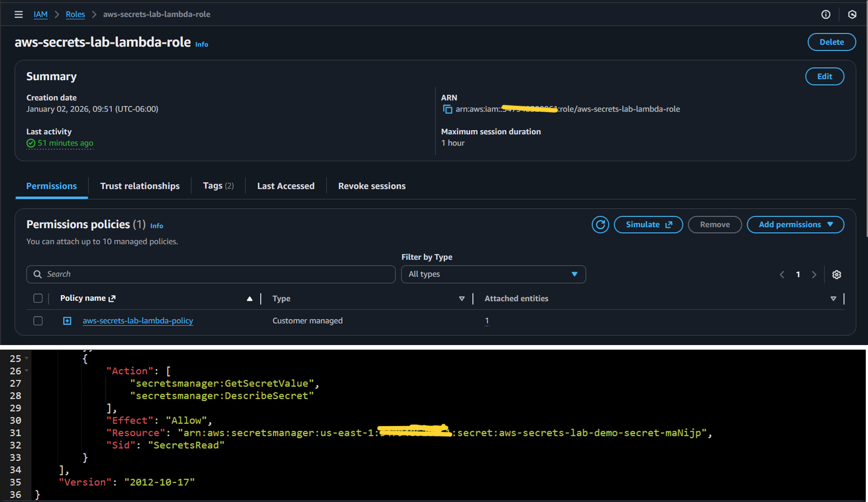Viewport: 868px width, 502px height.
Task: Open the navigation sidebar hamburger menu
Action: (x=18, y=14)
